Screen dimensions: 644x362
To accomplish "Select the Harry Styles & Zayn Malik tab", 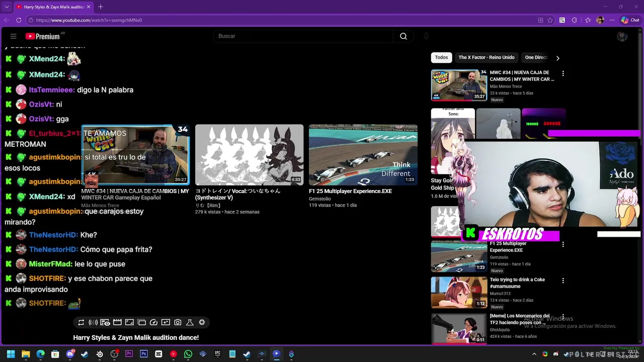I will pos(53,7).
